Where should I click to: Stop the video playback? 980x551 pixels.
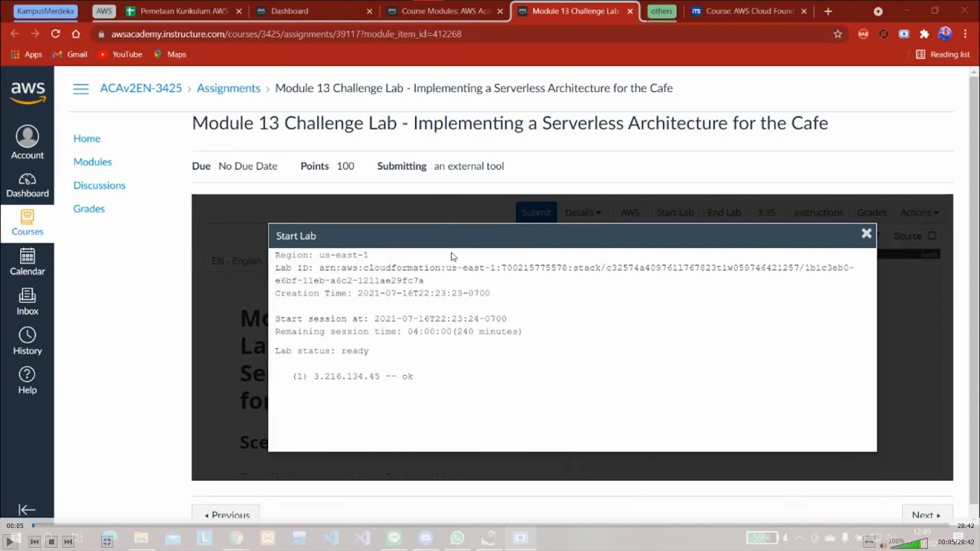(51, 541)
